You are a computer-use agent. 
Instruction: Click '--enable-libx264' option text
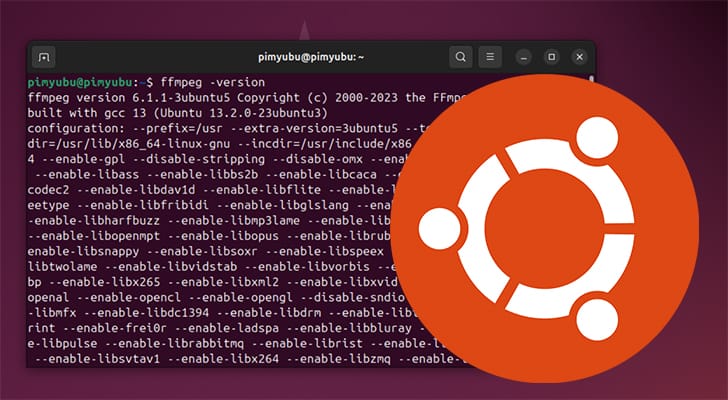tap(223, 359)
